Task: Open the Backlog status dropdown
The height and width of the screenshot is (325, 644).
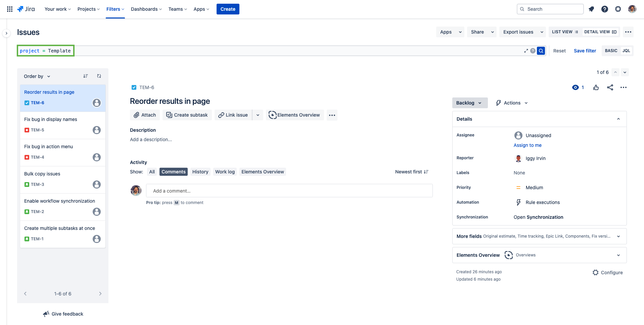Action: click(469, 103)
